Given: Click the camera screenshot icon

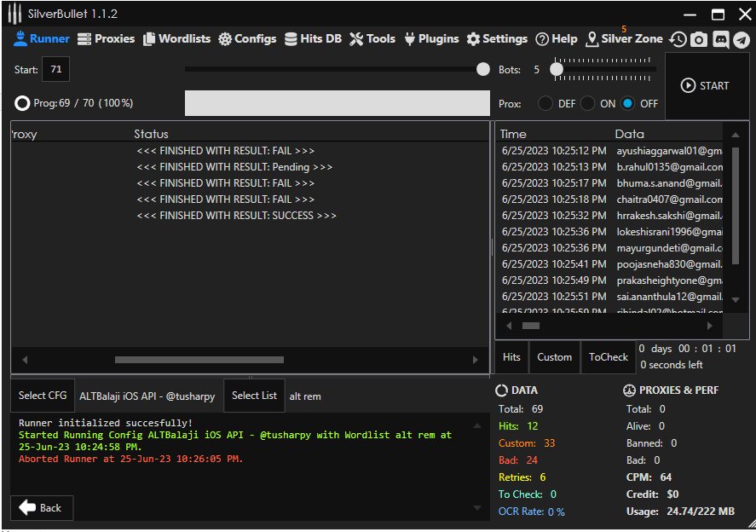Looking at the screenshot, I should click(699, 39).
